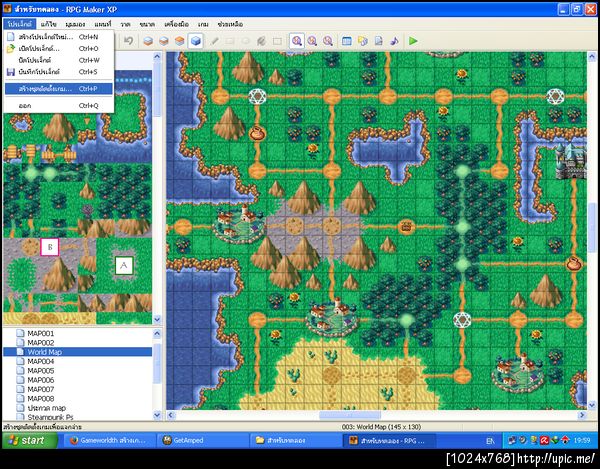Set map zoom to 1:1 magnifier
Image resolution: width=600 pixels, height=469 pixels.
point(297,41)
